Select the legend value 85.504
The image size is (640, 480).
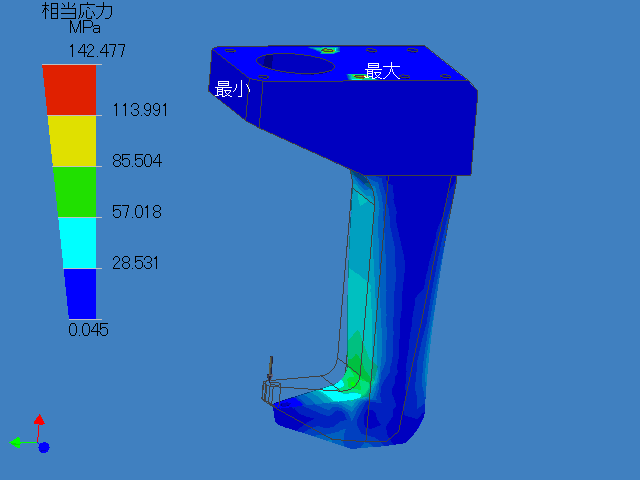[x=137, y=161]
